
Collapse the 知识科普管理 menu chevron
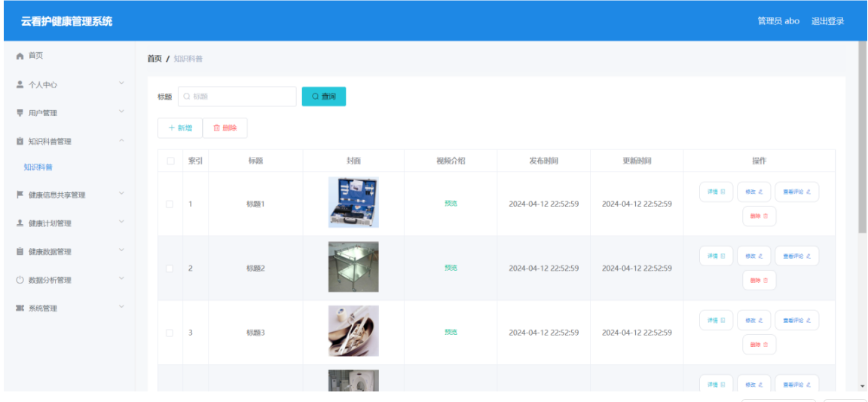click(122, 140)
